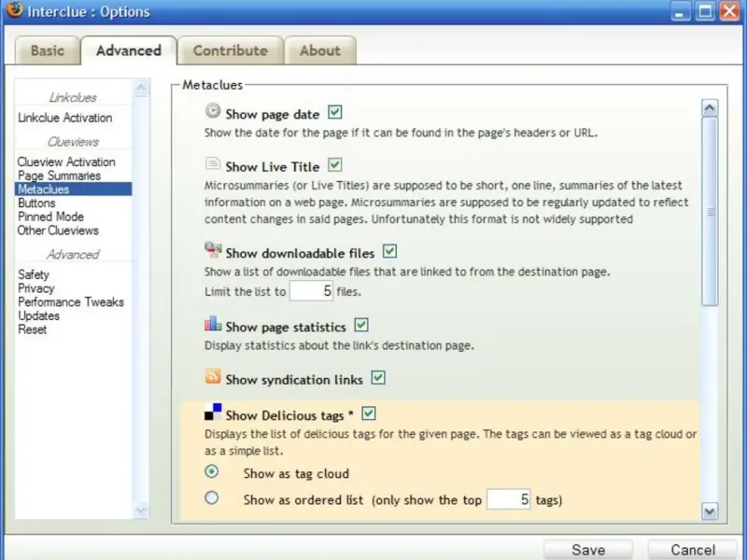This screenshot has height=560, width=747.
Task: Select Pinned Mode in the sidebar
Action: point(50,217)
